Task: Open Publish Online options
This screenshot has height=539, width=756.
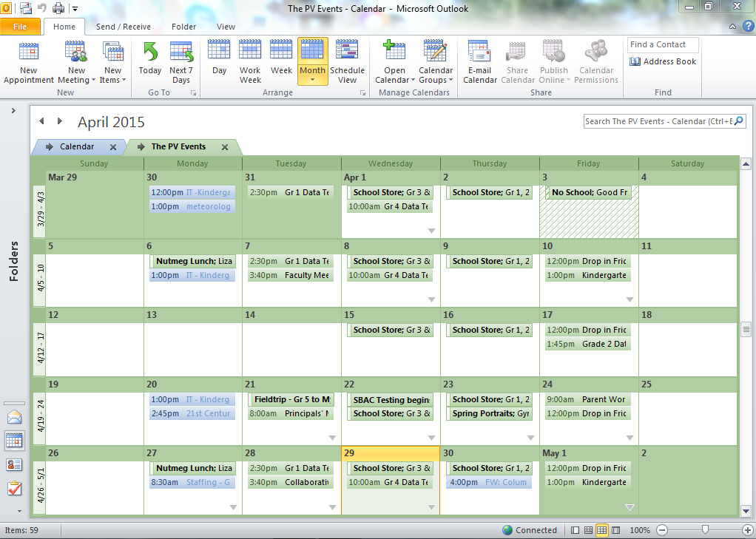Action: (553, 63)
